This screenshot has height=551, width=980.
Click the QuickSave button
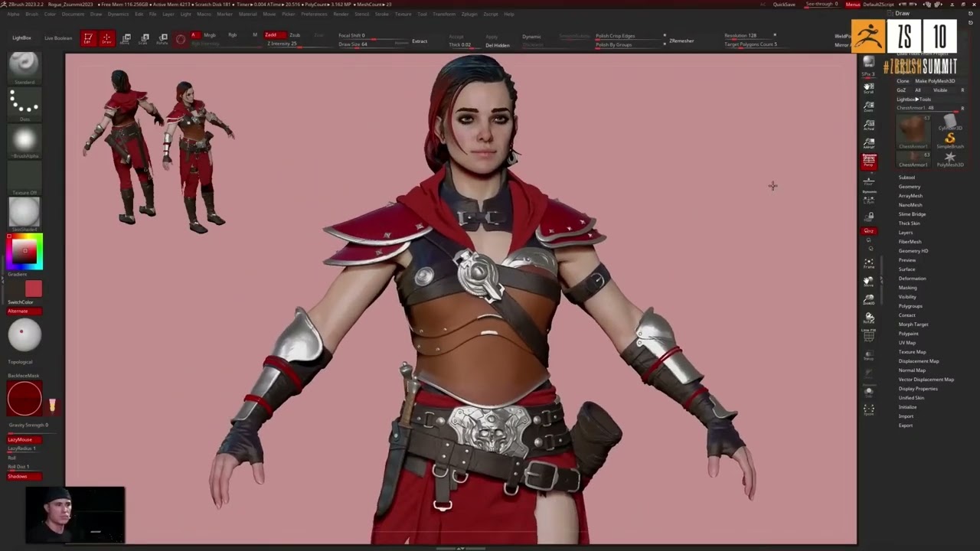pyautogui.click(x=784, y=5)
